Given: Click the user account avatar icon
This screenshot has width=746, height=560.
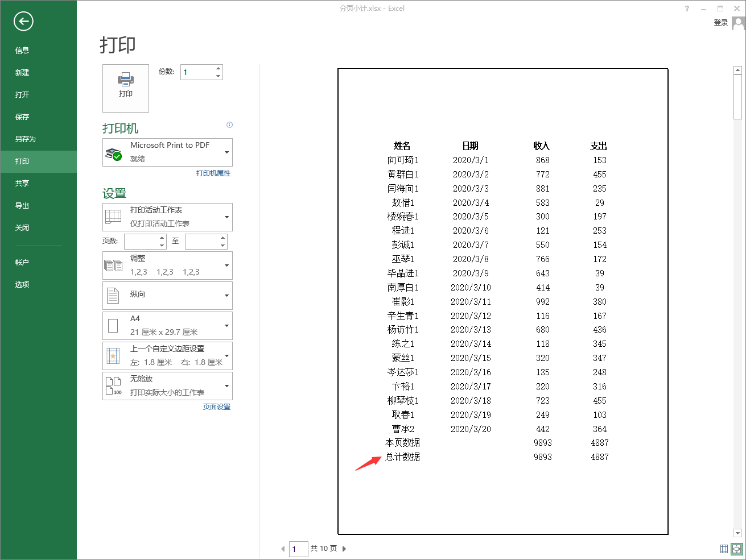Looking at the screenshot, I should click(x=739, y=23).
